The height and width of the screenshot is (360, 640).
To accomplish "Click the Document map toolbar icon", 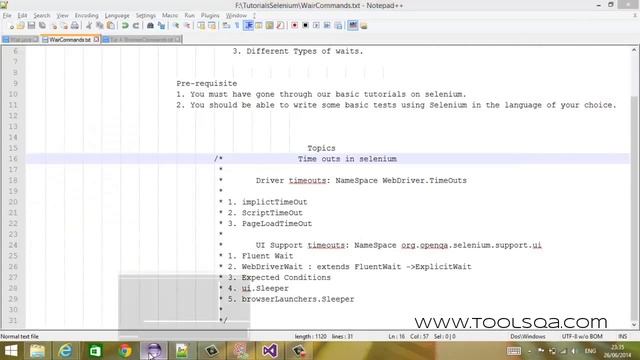I will click(270, 26).
